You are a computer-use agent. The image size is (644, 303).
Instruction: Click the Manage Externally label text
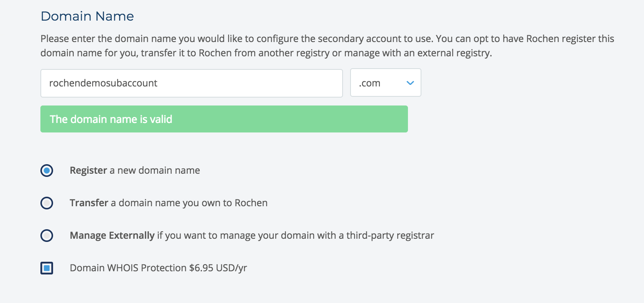[252, 236]
